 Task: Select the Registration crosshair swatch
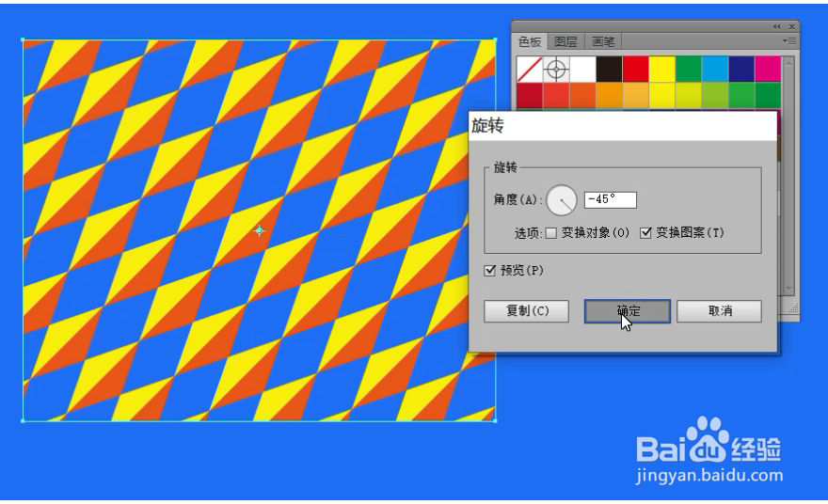(x=556, y=70)
